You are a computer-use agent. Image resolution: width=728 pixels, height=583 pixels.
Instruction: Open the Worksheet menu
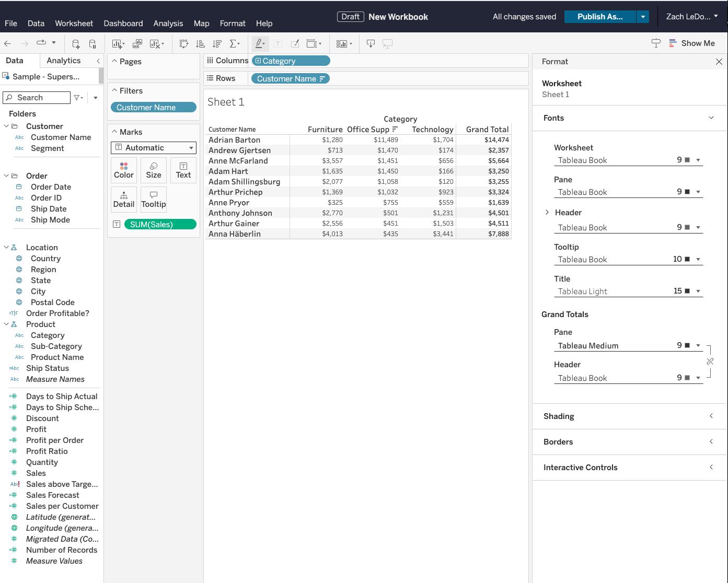tap(74, 23)
